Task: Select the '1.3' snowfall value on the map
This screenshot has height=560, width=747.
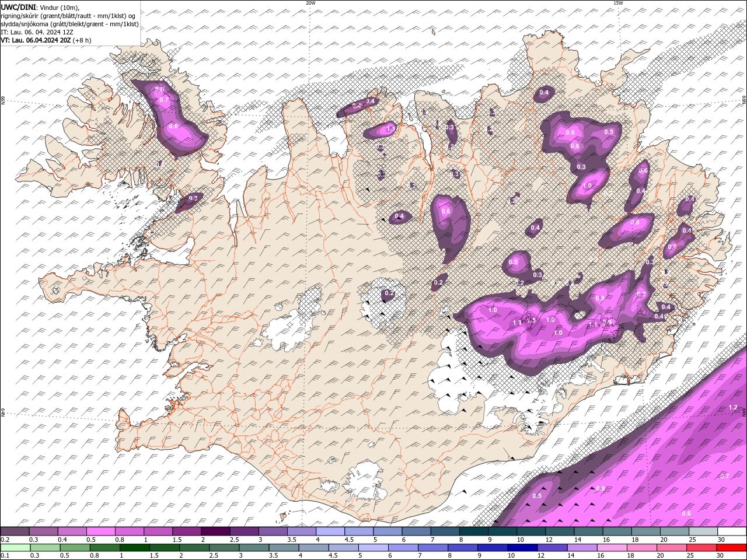Action: coord(517,323)
